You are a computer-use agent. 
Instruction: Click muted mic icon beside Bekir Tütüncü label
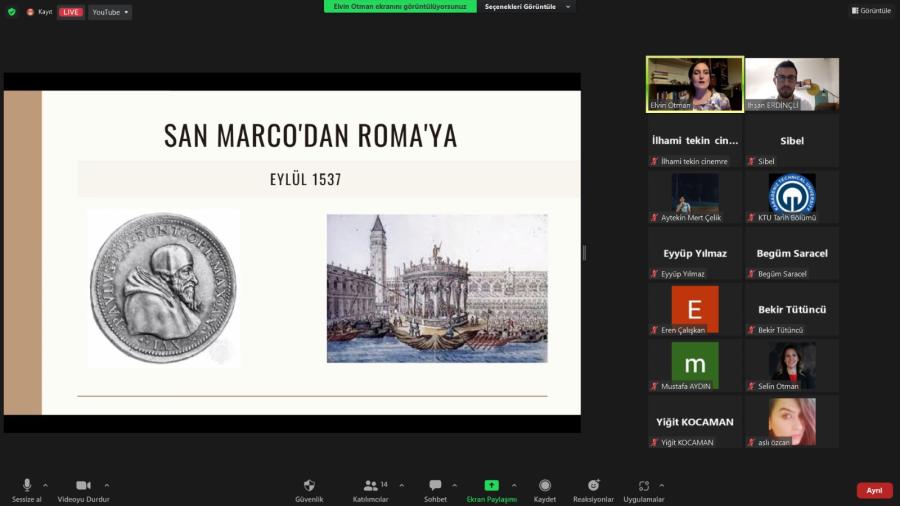(751, 330)
